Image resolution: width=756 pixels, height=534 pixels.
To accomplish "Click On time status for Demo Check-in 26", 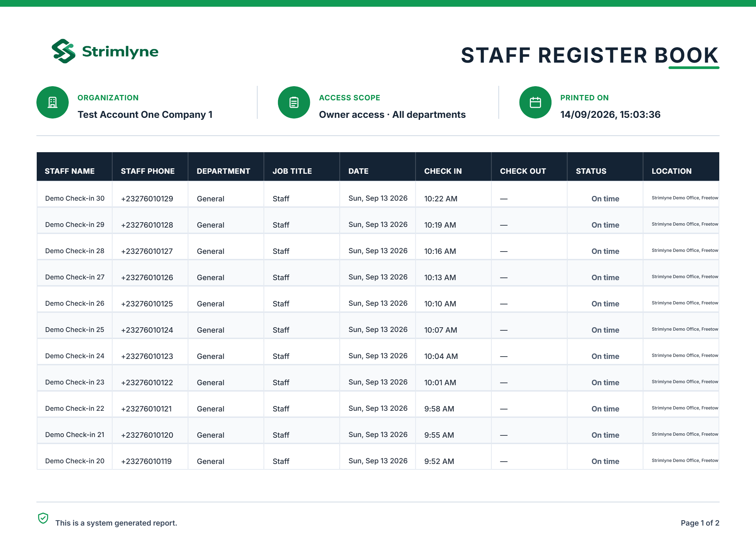I will pos(605,304).
